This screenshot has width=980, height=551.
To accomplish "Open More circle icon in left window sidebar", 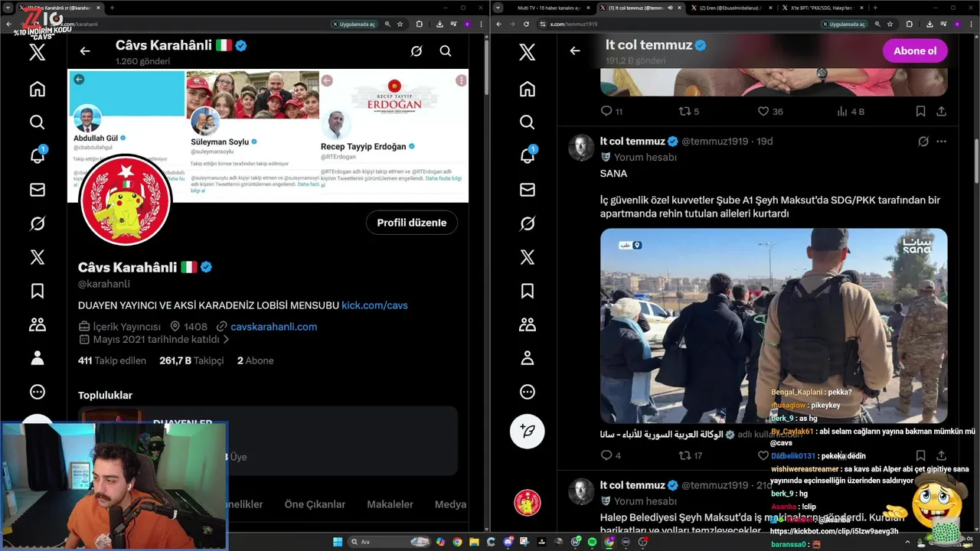I will [37, 392].
